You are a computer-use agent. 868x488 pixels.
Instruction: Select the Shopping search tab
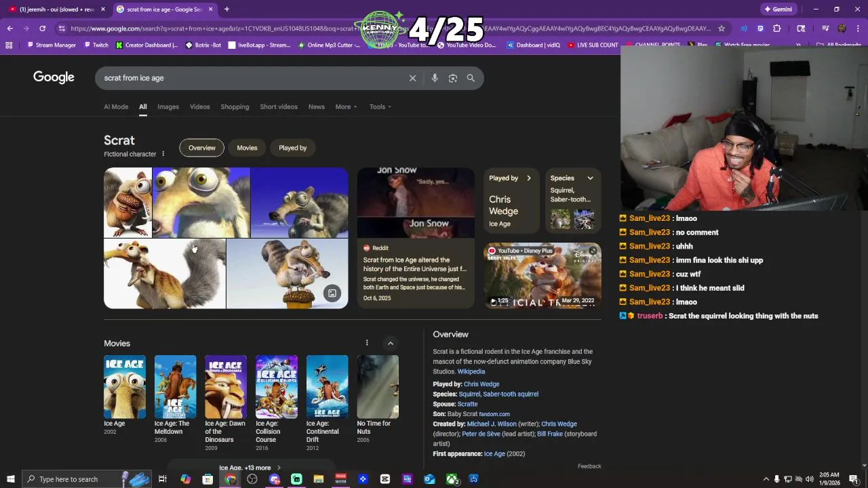pyautogui.click(x=235, y=106)
